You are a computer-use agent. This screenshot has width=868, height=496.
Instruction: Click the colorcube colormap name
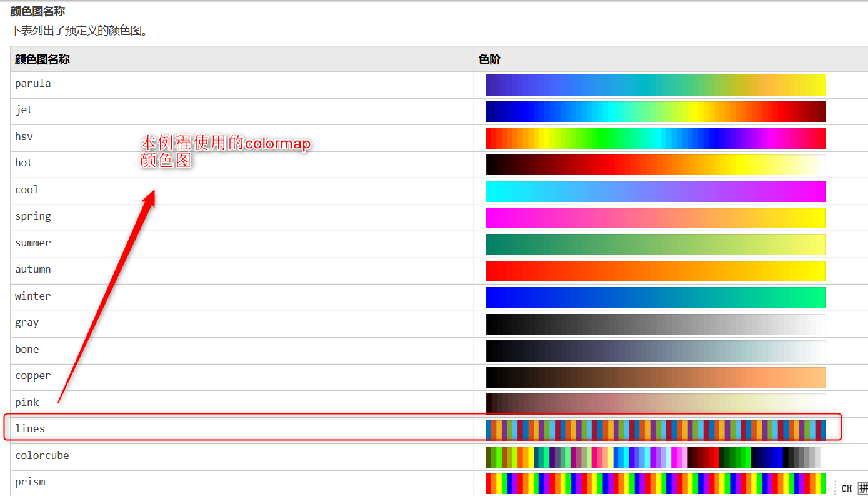point(42,455)
